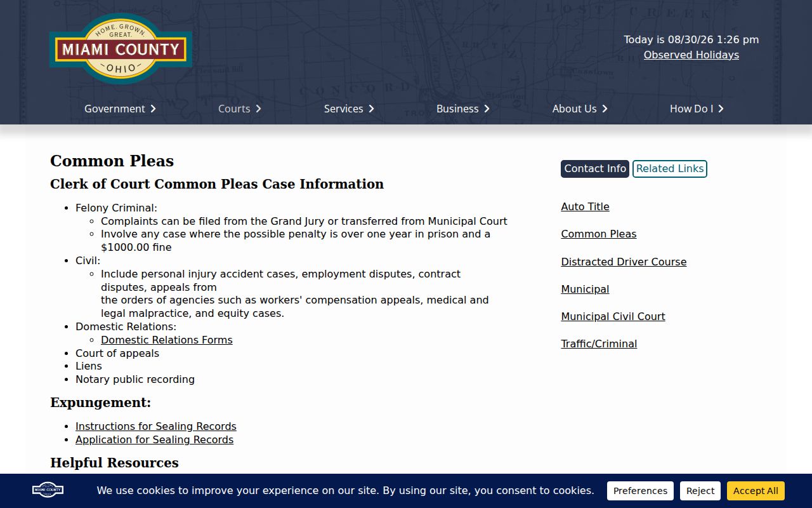The width and height of the screenshot is (812, 508).
Task: Open the Traffic/Criminal link
Action: [x=599, y=344]
